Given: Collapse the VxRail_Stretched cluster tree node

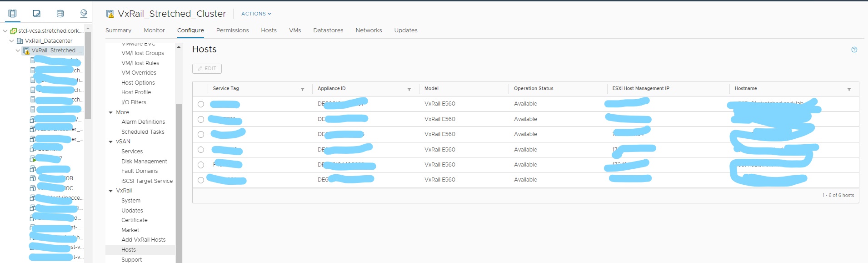Looking at the screenshot, I should pos(18,51).
